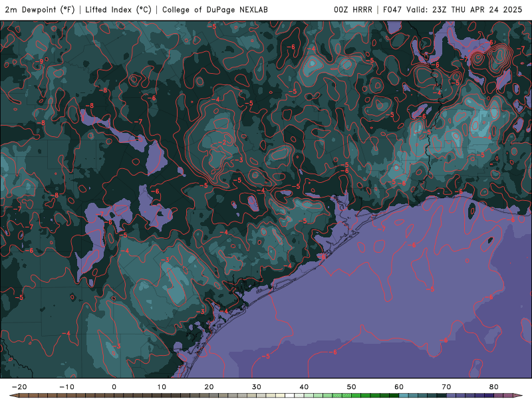Click the 50 label on the color scale
Image resolution: width=532 pixels, height=399 pixels.
point(352,387)
